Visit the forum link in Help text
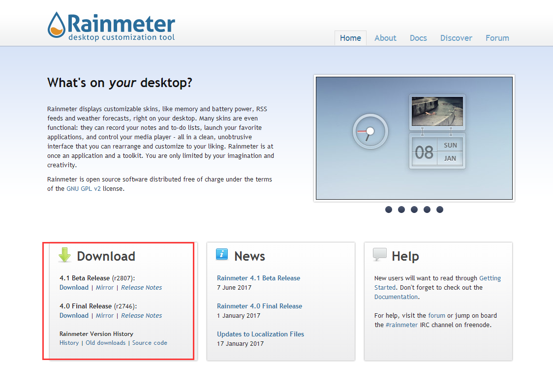The image size is (553, 392). click(x=436, y=315)
